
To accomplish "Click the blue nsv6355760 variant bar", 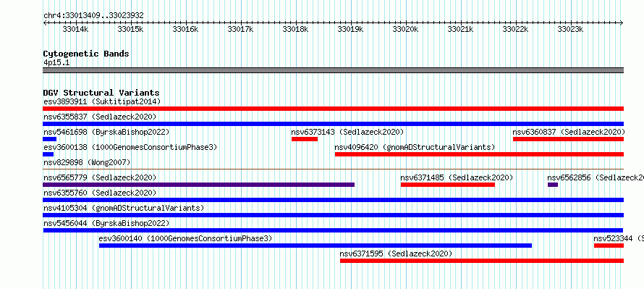I will point(333,200).
